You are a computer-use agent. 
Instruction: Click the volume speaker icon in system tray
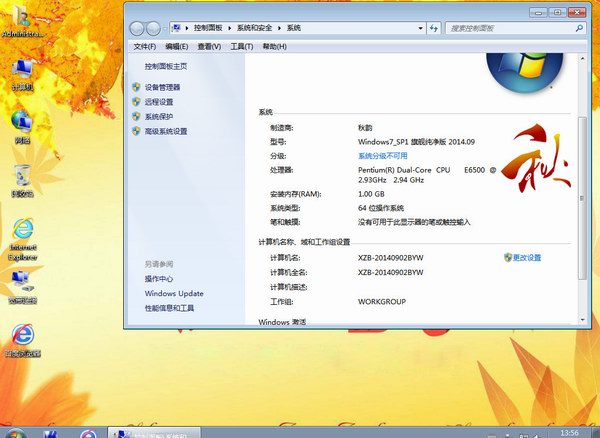[535, 435]
